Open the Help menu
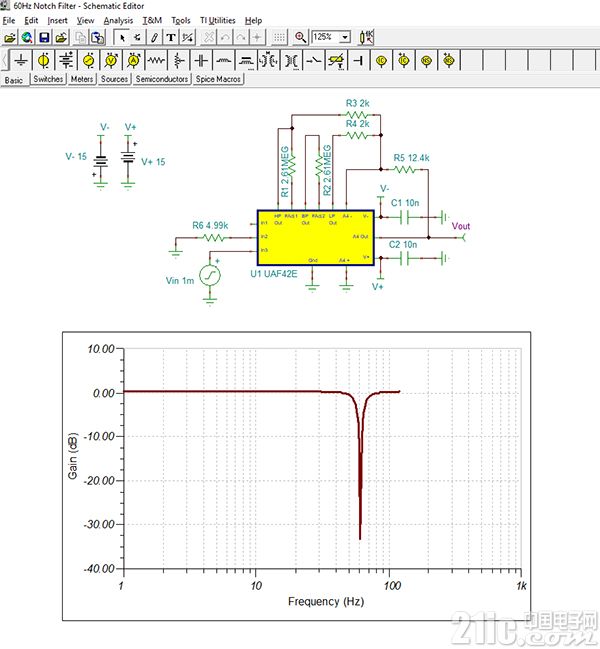 (x=253, y=20)
